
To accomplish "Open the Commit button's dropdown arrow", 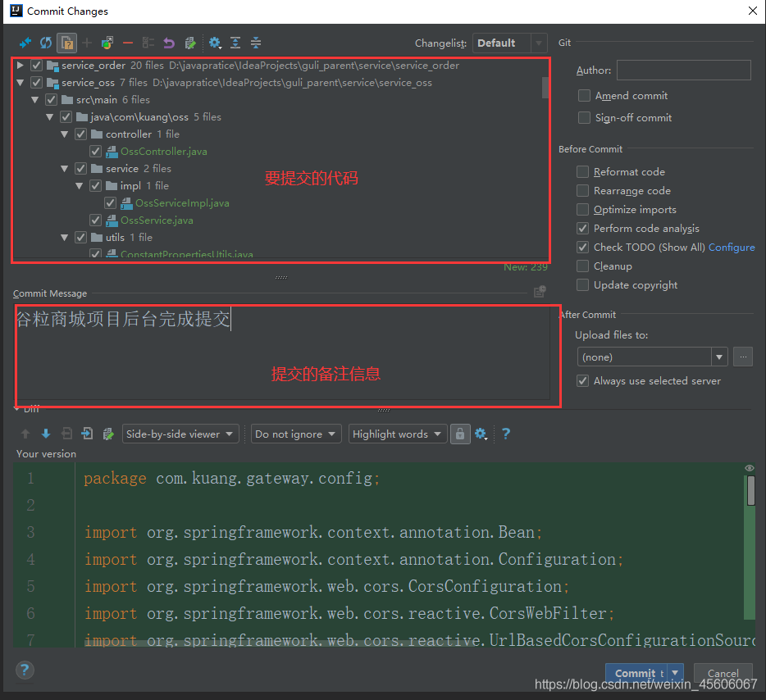I will (675, 673).
